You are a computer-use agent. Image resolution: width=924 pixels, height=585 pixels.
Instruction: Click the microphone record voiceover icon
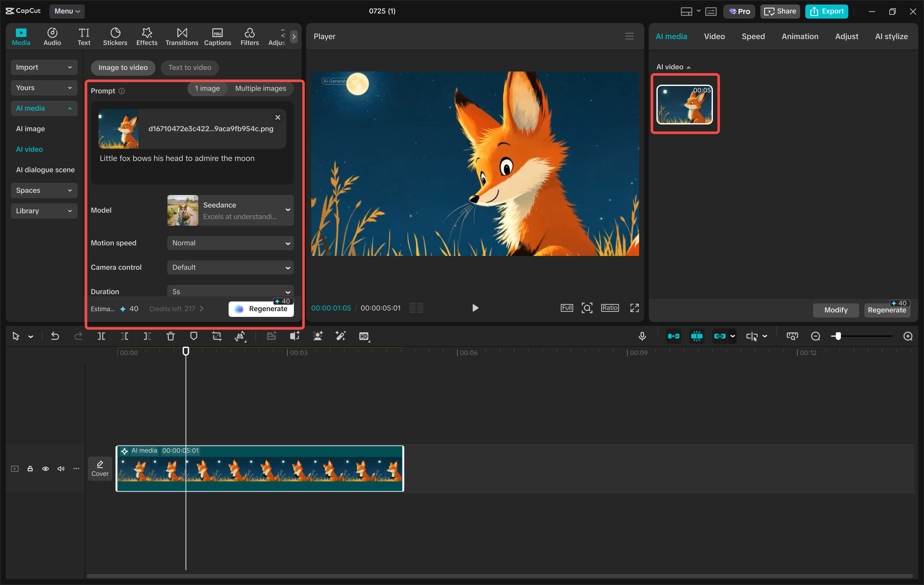click(x=642, y=336)
